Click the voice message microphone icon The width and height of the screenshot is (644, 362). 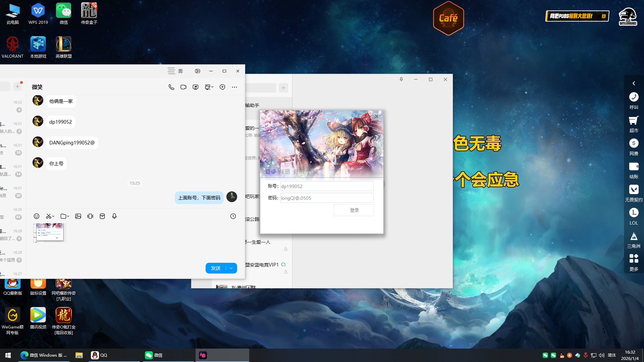tap(114, 216)
